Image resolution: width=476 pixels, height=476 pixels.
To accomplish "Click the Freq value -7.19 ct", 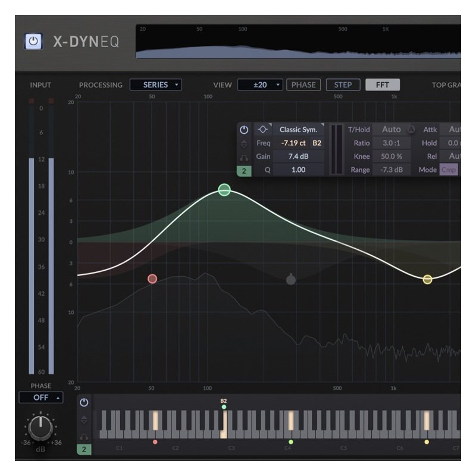I will (293, 143).
